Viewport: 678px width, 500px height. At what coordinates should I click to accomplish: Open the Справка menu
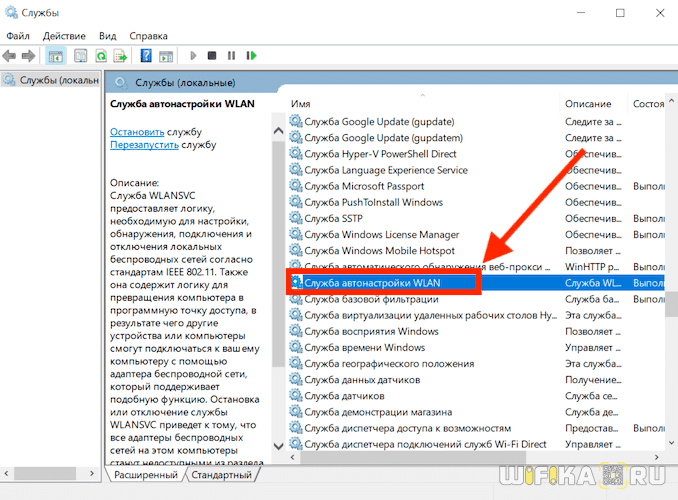click(x=148, y=36)
